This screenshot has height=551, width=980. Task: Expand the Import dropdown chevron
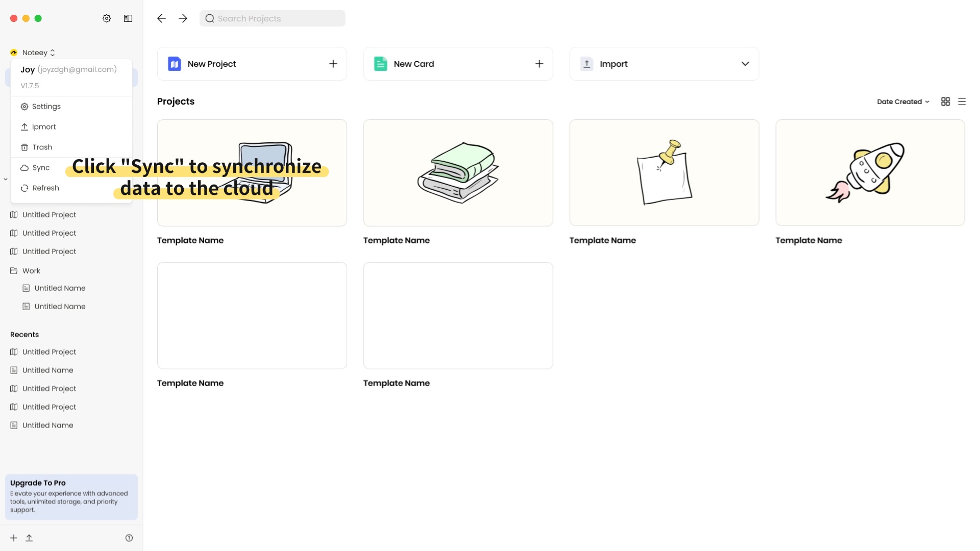[x=745, y=64]
